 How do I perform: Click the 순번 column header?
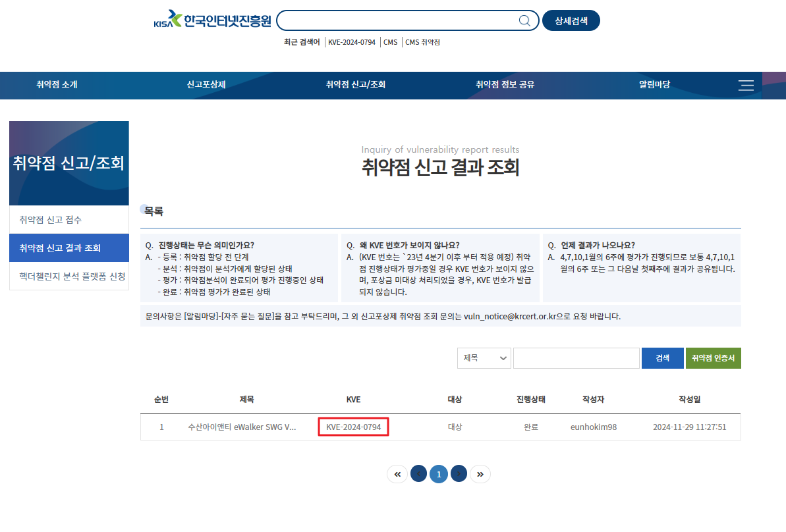(x=161, y=399)
